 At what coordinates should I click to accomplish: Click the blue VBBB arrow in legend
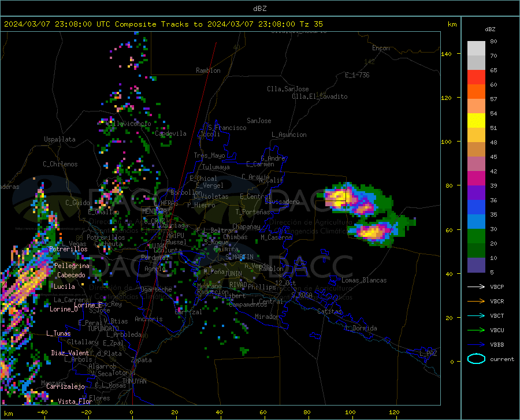(x=476, y=345)
